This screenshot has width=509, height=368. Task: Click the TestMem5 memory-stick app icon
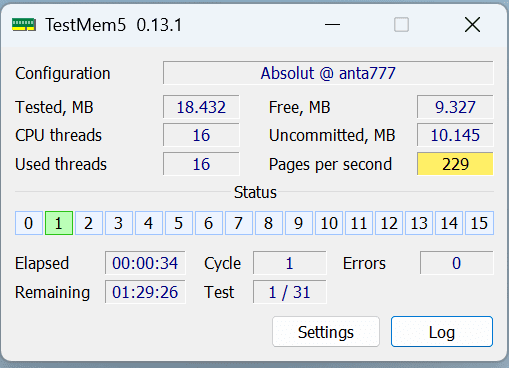[x=24, y=25]
